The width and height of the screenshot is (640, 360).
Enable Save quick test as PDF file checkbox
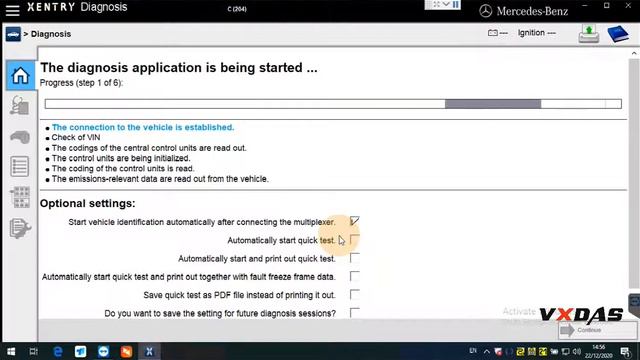click(355, 295)
